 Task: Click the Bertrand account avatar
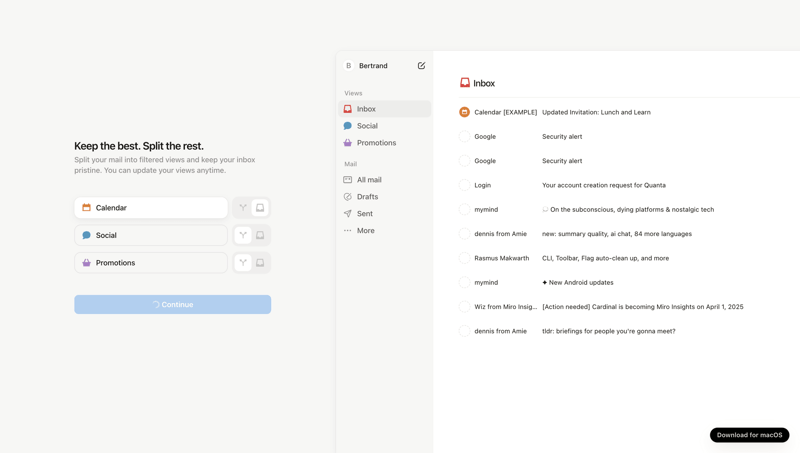point(348,65)
